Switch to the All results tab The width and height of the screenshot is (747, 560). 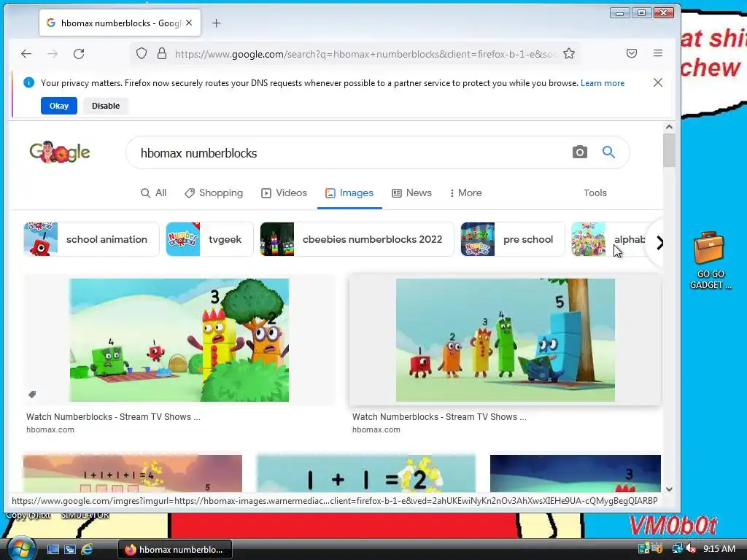153,192
